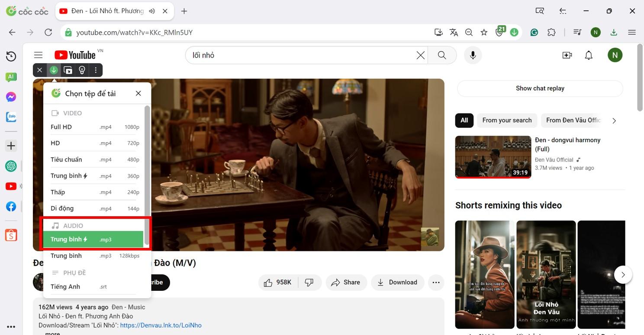644x335 pixels.
Task: Open sidebar more options ellipsis
Action: [x=11, y=327]
